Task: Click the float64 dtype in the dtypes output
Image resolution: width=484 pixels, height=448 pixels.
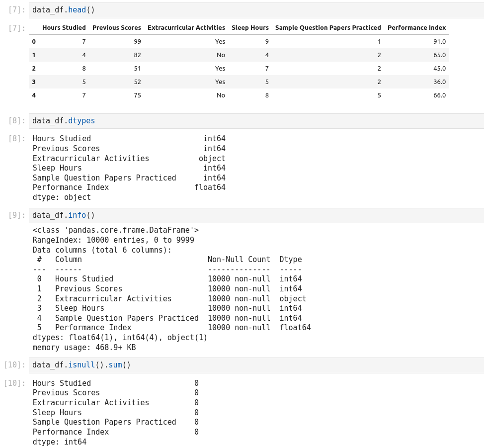Action: pyautogui.click(x=210, y=187)
